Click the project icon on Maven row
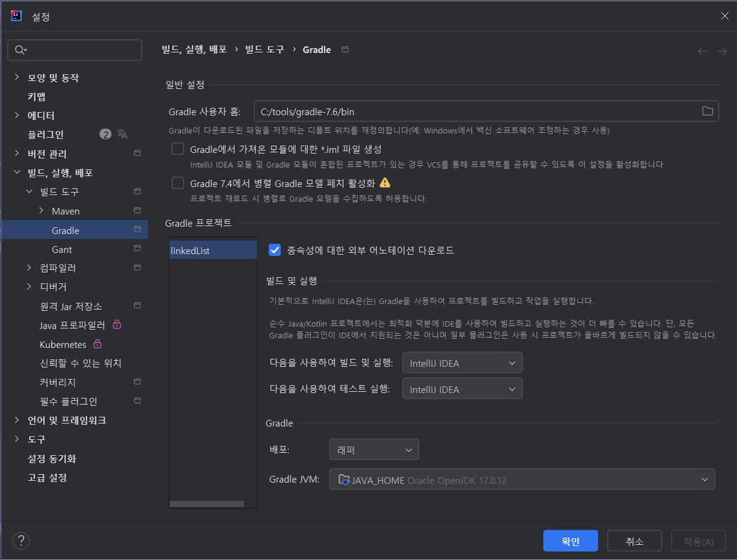Screen dimensions: 737x560 point(137,211)
